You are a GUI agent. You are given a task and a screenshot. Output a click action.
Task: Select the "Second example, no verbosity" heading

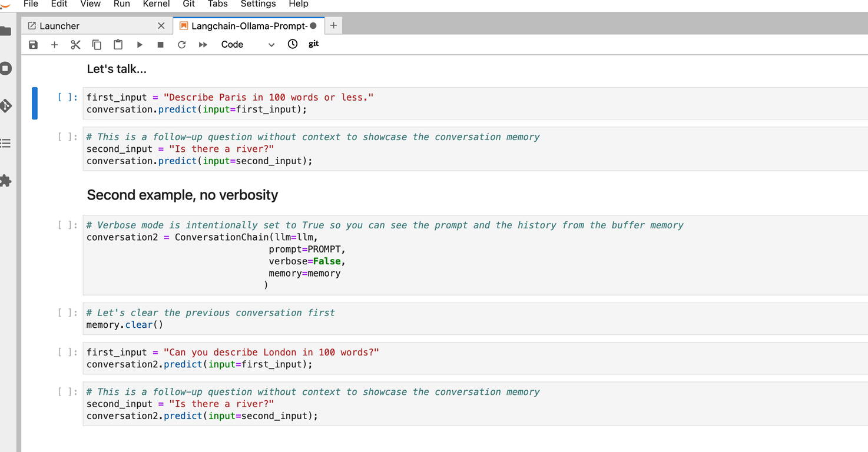[182, 195]
